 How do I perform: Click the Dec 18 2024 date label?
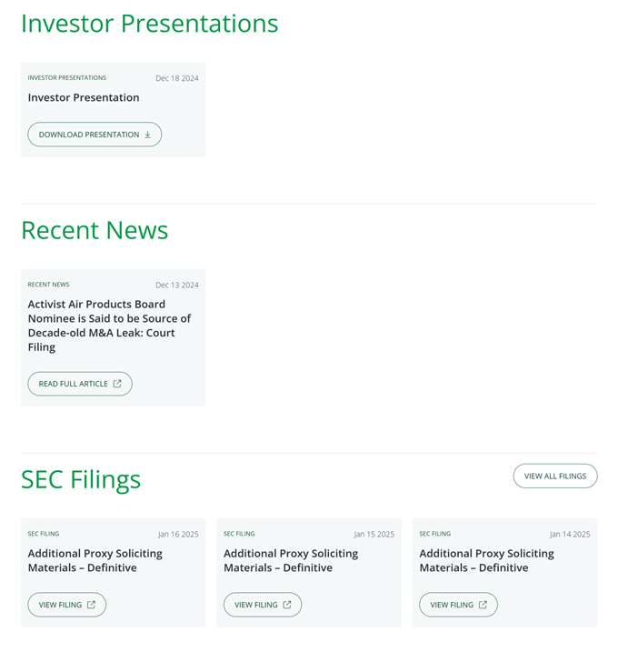[x=176, y=78]
